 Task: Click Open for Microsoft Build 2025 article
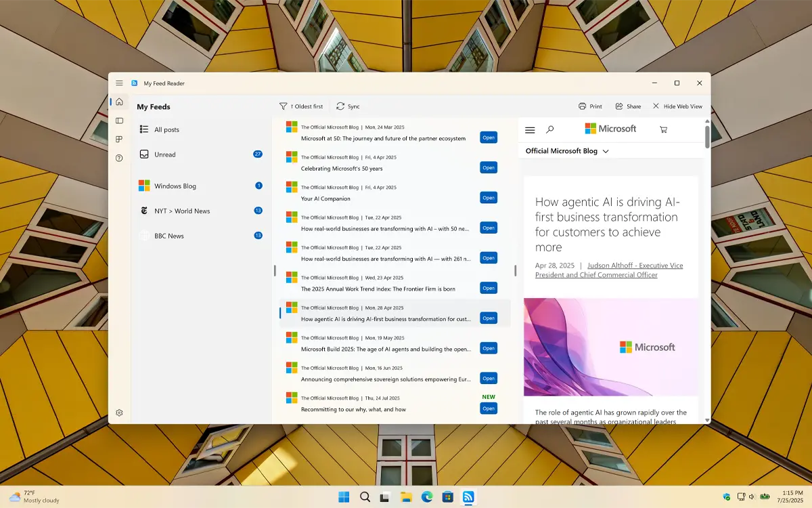[489, 348]
